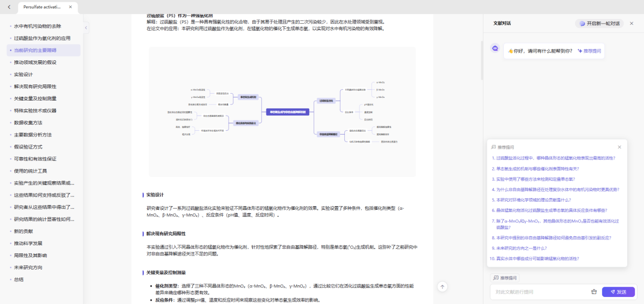Close the 文献对话 chat panel
Screen dimensions: 644x304
[x=632, y=23]
